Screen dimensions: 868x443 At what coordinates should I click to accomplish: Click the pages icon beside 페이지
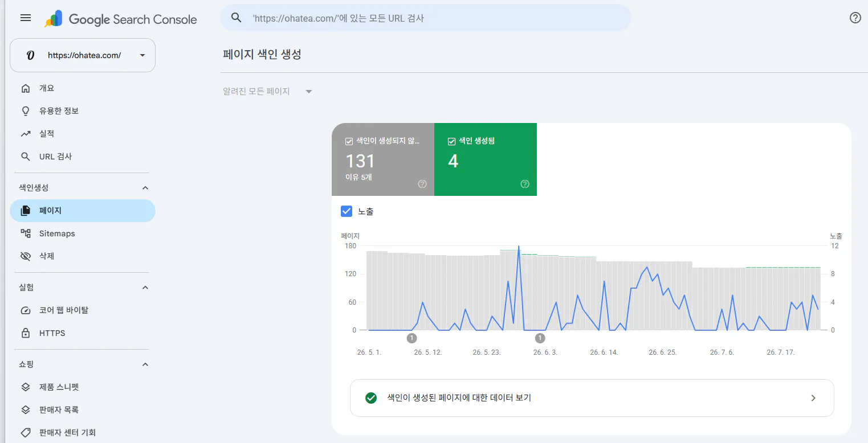coord(25,211)
